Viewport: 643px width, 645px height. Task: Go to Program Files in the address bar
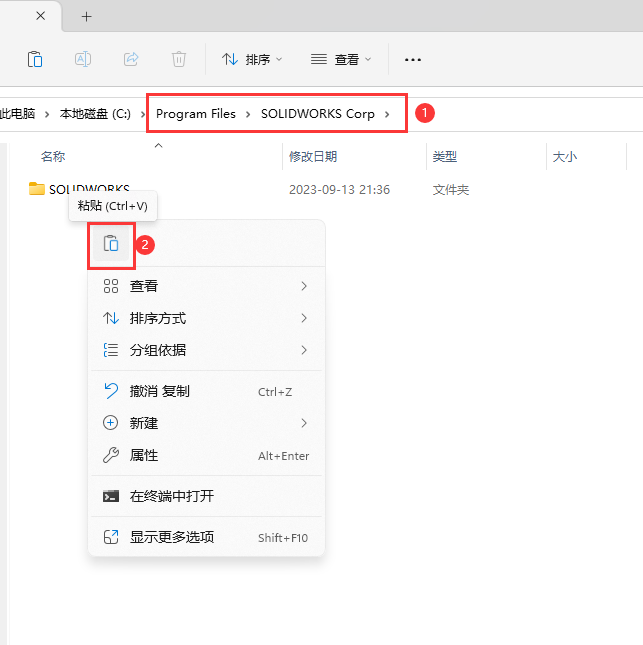click(x=196, y=114)
